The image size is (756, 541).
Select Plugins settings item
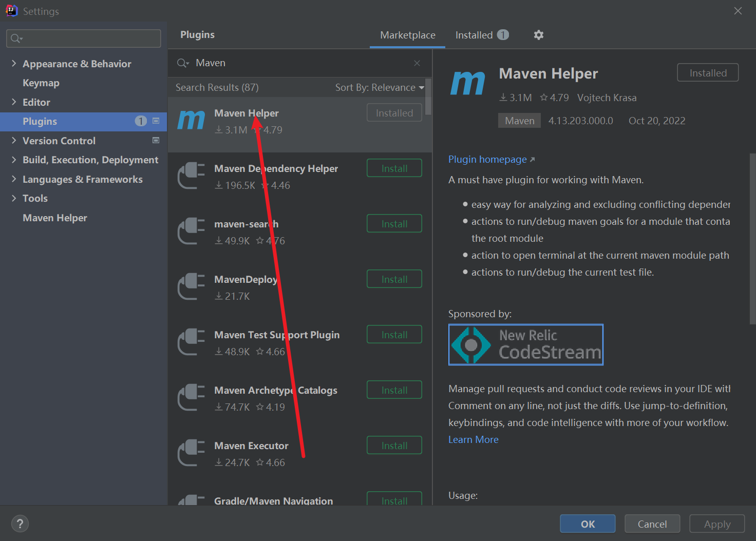[83, 121]
